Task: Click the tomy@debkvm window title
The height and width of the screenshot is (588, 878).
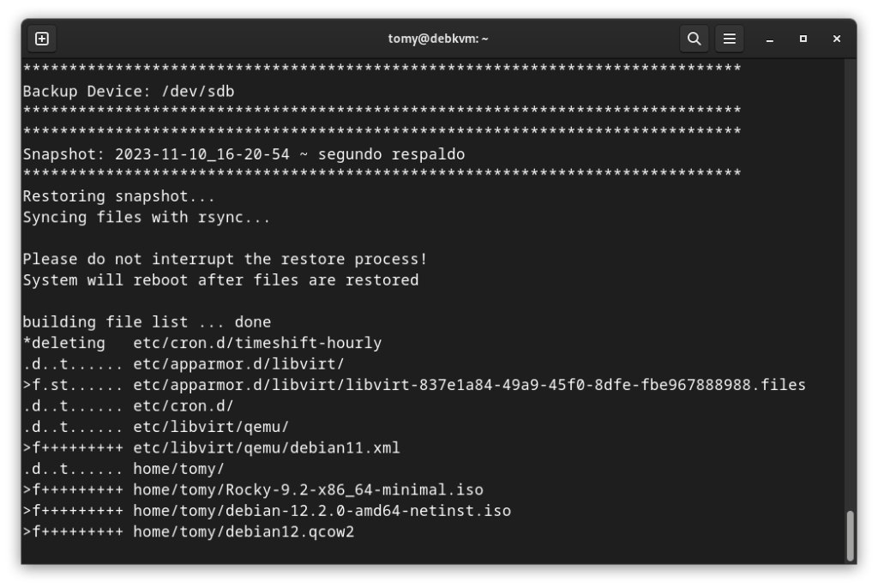Action: [438, 39]
